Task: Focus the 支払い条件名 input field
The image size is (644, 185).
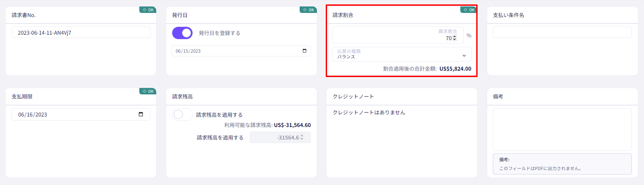Action: tap(562, 33)
